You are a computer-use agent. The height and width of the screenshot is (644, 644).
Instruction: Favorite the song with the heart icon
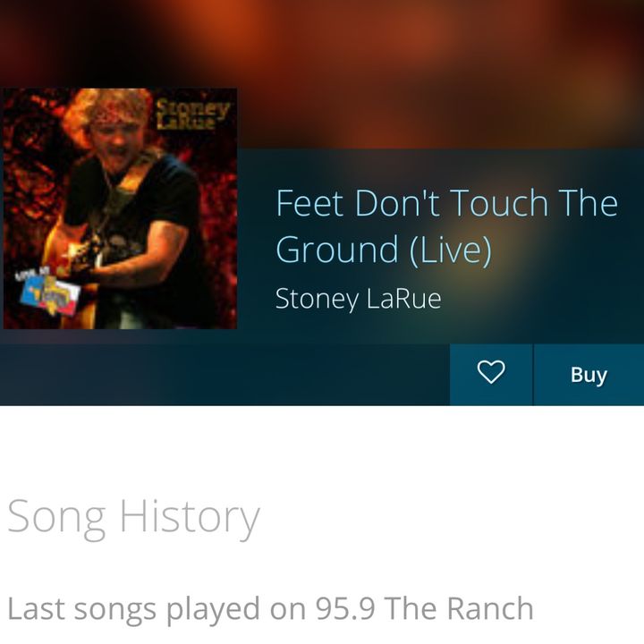tap(491, 375)
